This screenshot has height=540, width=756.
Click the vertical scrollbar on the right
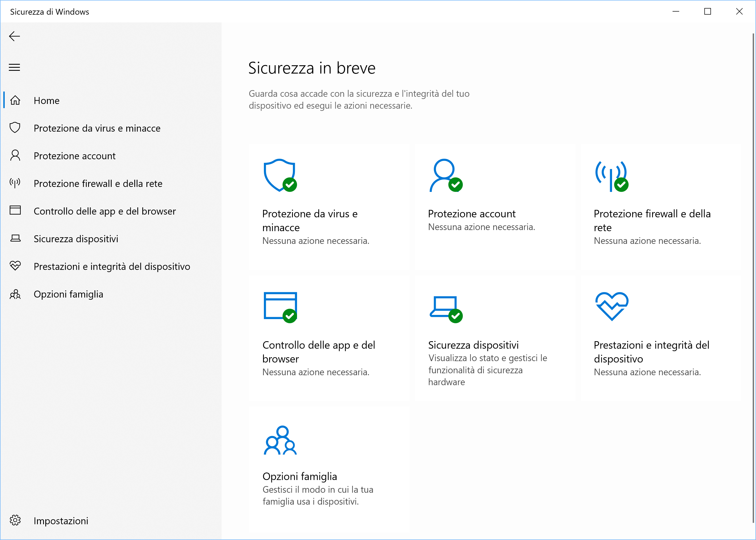pyautogui.click(x=753, y=278)
